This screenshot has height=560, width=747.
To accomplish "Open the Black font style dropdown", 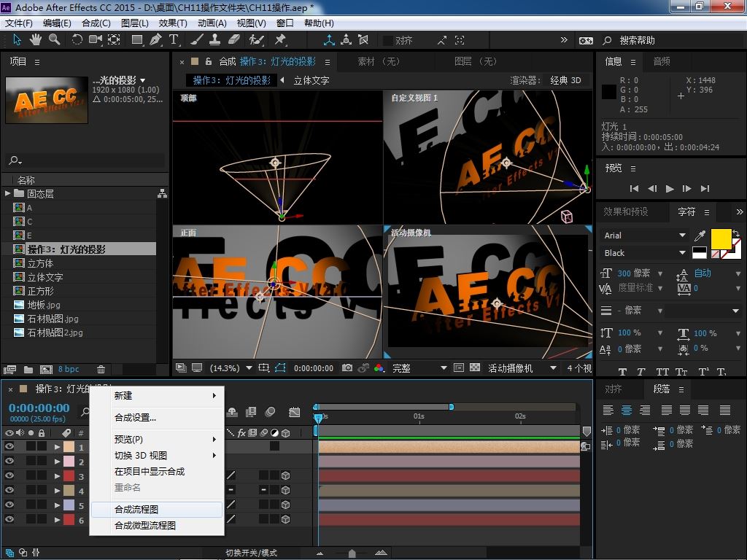I will (x=645, y=253).
